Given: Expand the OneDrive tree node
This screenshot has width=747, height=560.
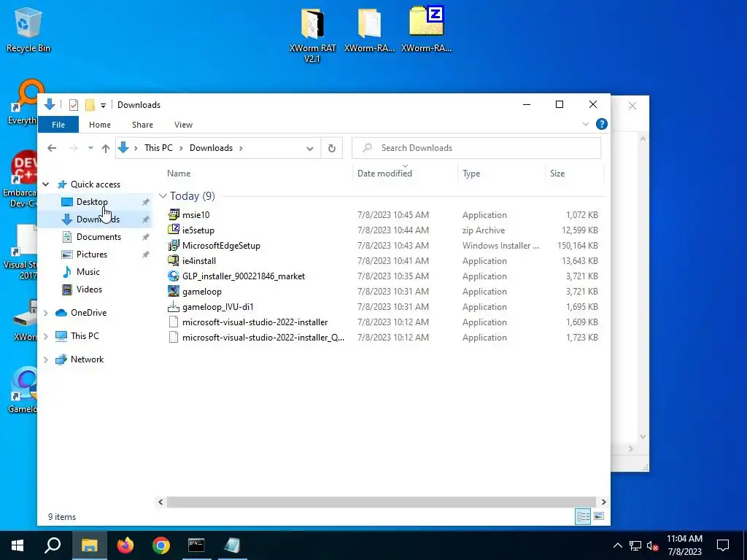Looking at the screenshot, I should pyautogui.click(x=46, y=313).
